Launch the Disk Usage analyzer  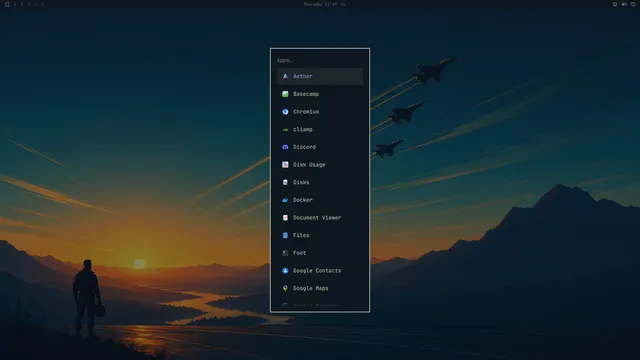[320, 164]
